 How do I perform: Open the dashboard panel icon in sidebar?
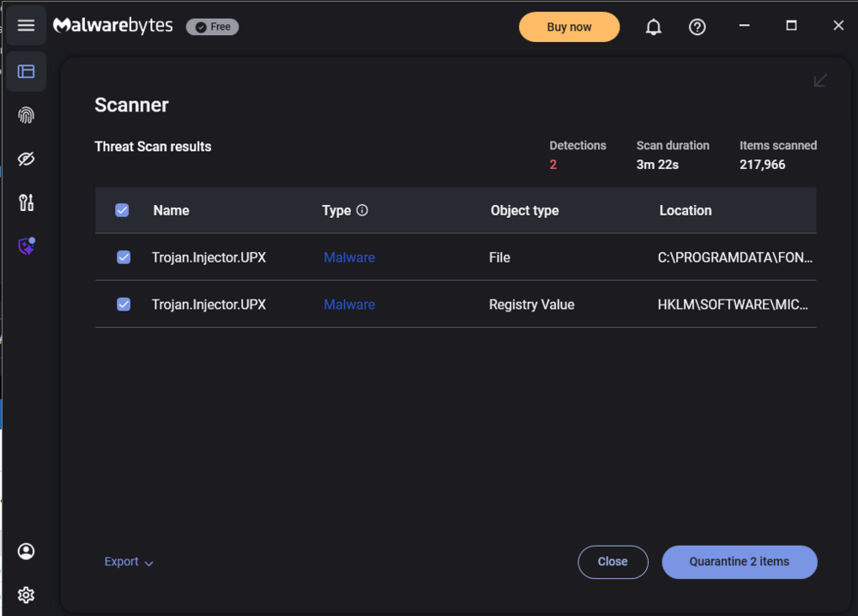point(26,72)
